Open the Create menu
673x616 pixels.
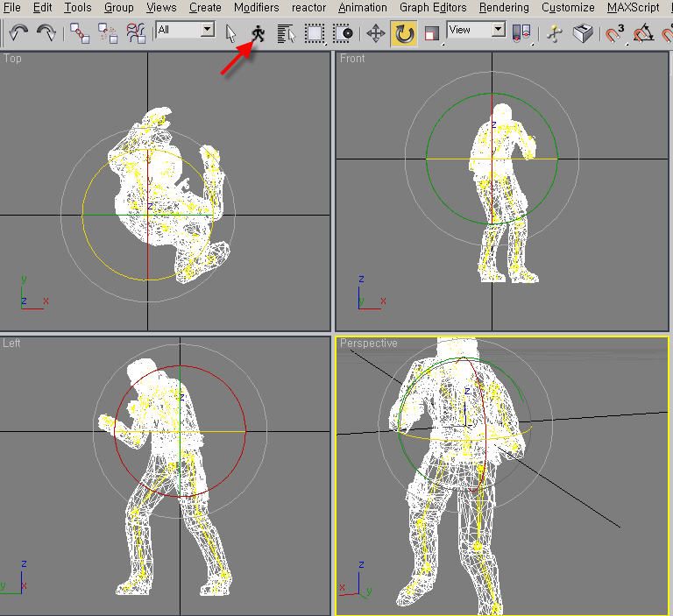coord(205,7)
